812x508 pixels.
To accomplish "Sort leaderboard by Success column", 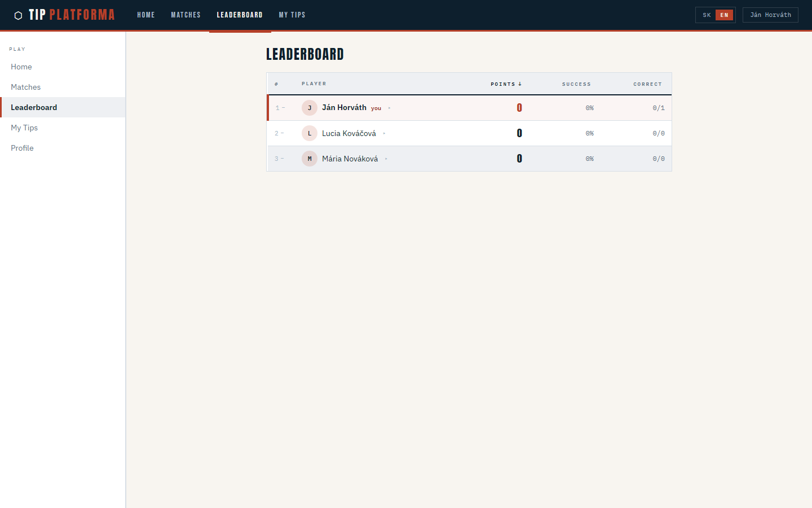I will (576, 84).
